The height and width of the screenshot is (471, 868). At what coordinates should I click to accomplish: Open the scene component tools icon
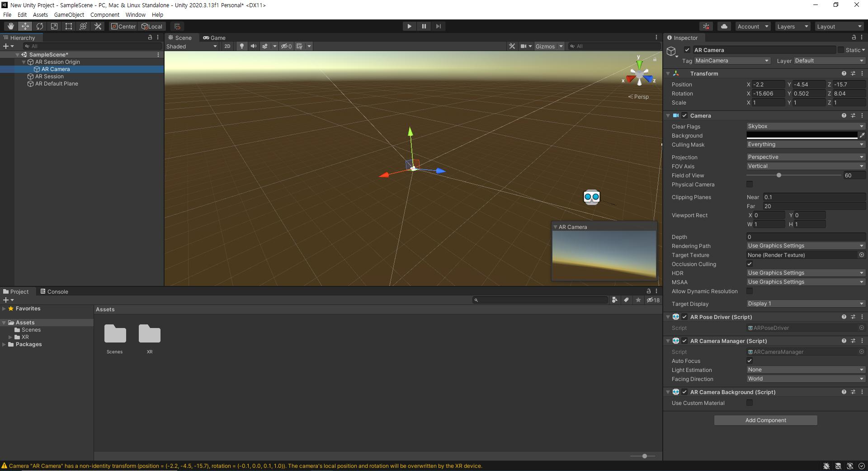(x=512, y=46)
